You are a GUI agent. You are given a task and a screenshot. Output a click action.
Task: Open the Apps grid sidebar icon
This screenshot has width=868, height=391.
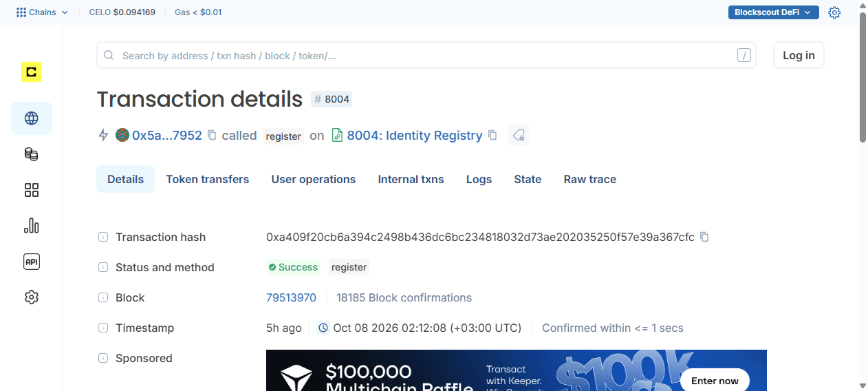point(31,190)
